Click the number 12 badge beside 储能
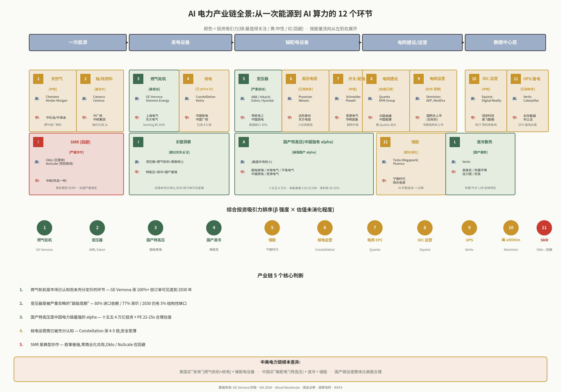Screen dimensions: 561x392 click(385, 142)
